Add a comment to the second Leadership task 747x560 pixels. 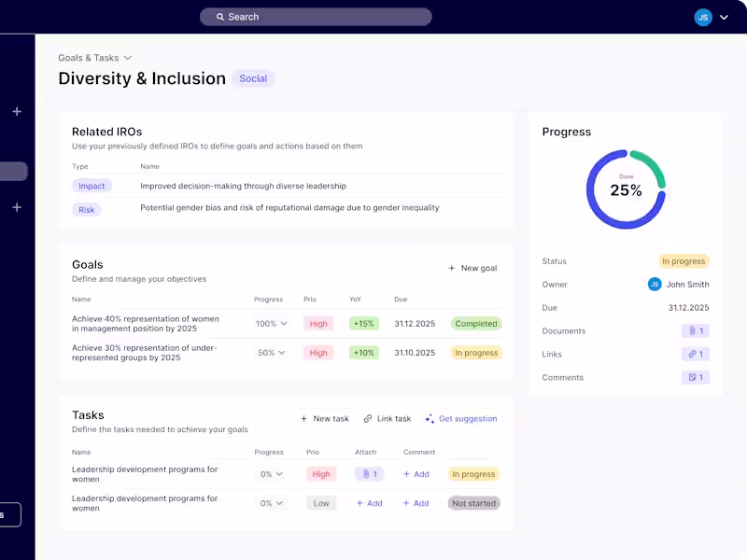coord(416,503)
